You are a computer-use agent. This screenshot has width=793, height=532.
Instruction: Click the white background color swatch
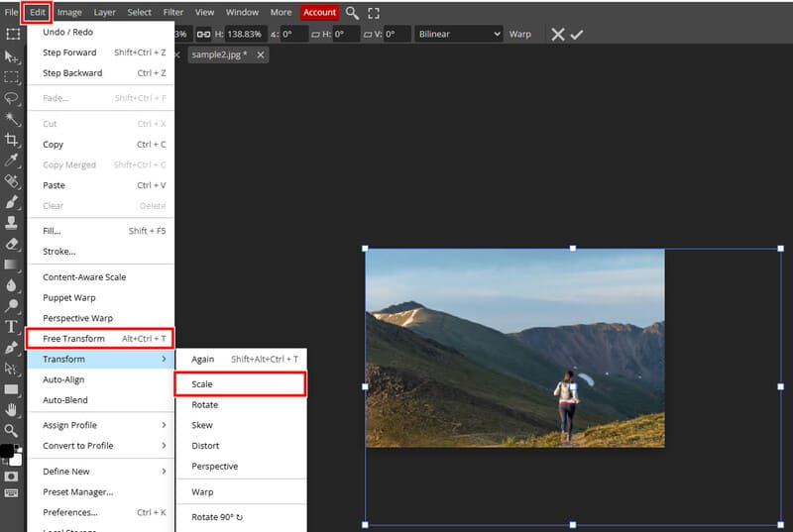click(16, 460)
